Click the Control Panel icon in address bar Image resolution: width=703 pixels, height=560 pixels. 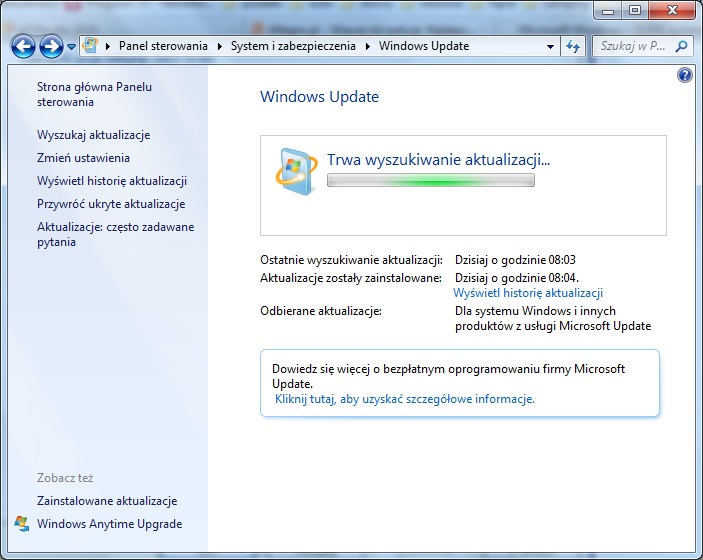click(x=91, y=45)
